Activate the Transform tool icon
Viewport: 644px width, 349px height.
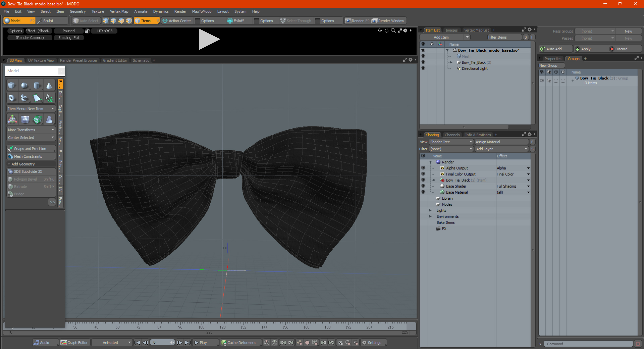(12, 119)
